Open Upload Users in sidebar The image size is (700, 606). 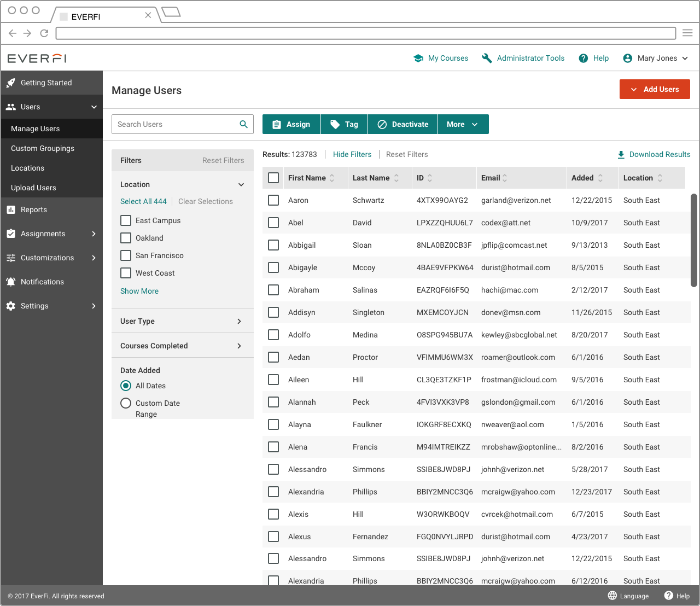(x=51, y=188)
